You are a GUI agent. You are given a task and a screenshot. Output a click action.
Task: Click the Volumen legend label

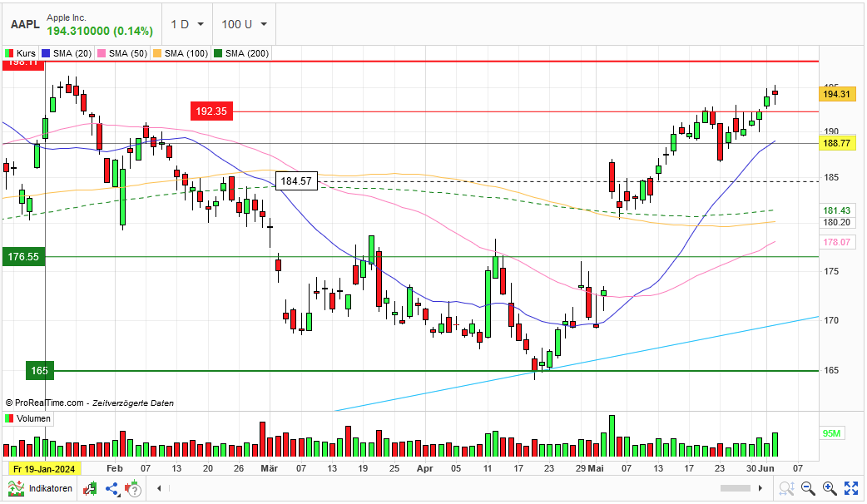coord(33,419)
